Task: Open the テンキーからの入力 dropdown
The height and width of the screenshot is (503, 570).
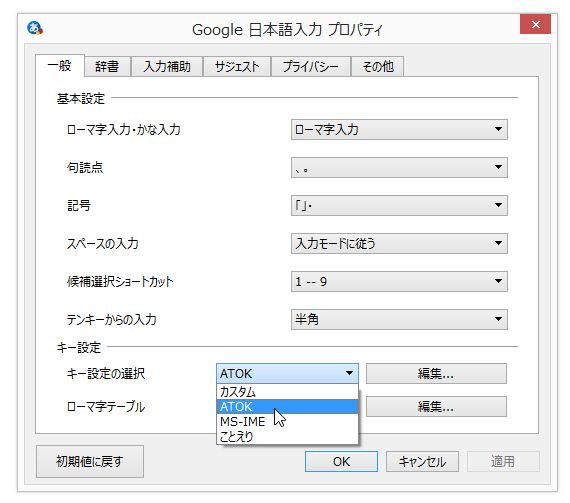Action: pos(399,319)
